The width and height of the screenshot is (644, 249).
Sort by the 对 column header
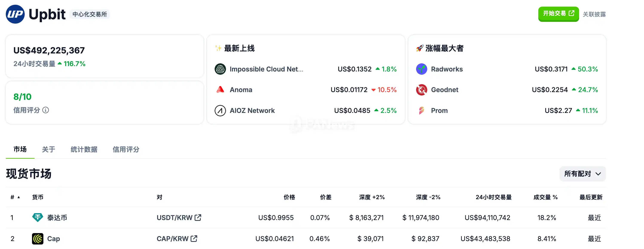pyautogui.click(x=160, y=197)
